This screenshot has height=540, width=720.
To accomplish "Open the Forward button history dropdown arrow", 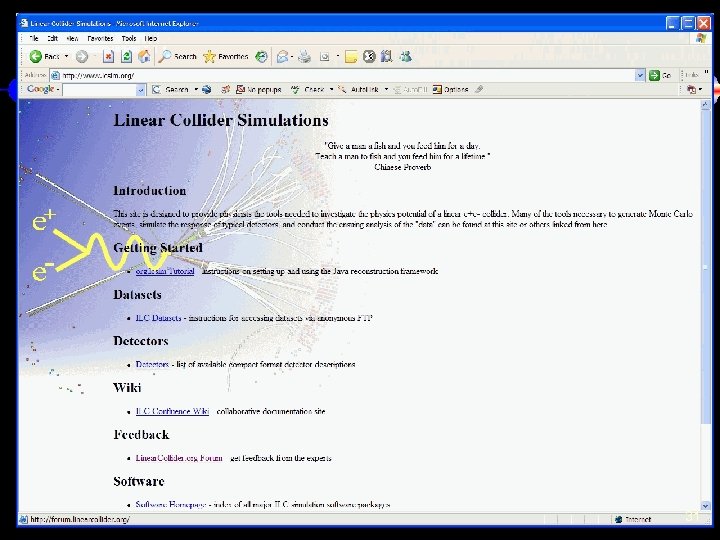I will [x=94, y=56].
